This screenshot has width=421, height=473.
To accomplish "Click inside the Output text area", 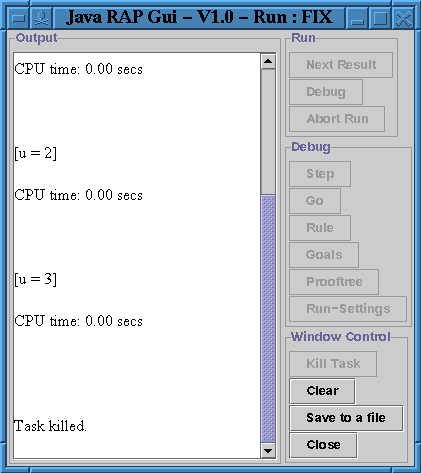I will 137,256.
